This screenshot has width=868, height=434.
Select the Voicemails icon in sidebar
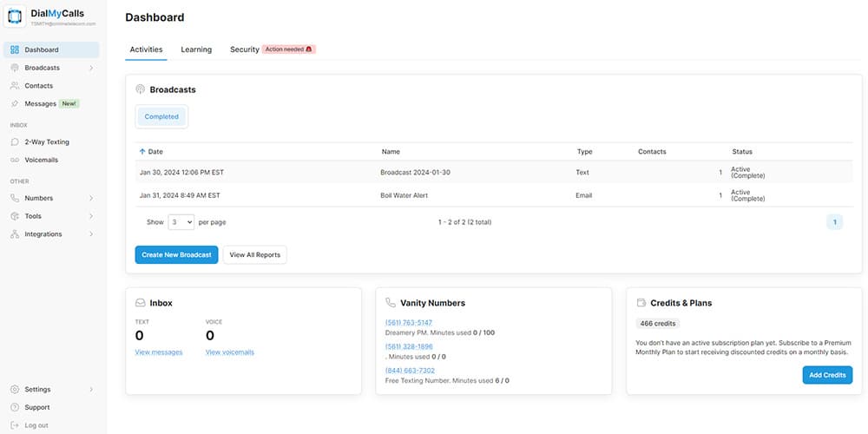15,161
